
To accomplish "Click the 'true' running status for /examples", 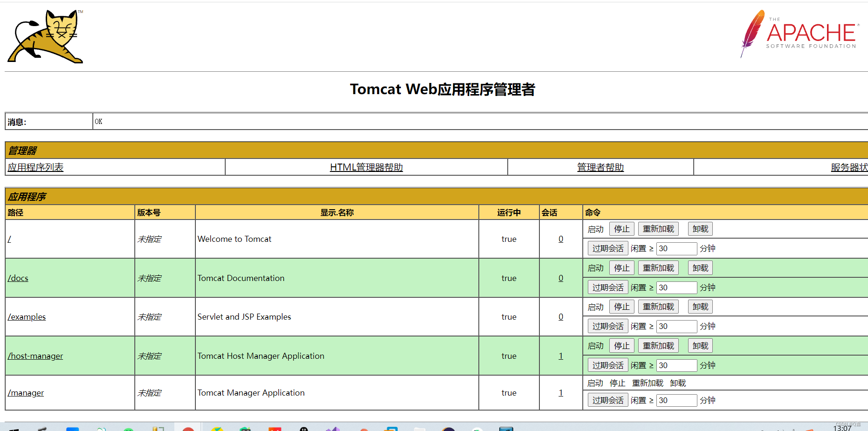I will pos(509,317).
